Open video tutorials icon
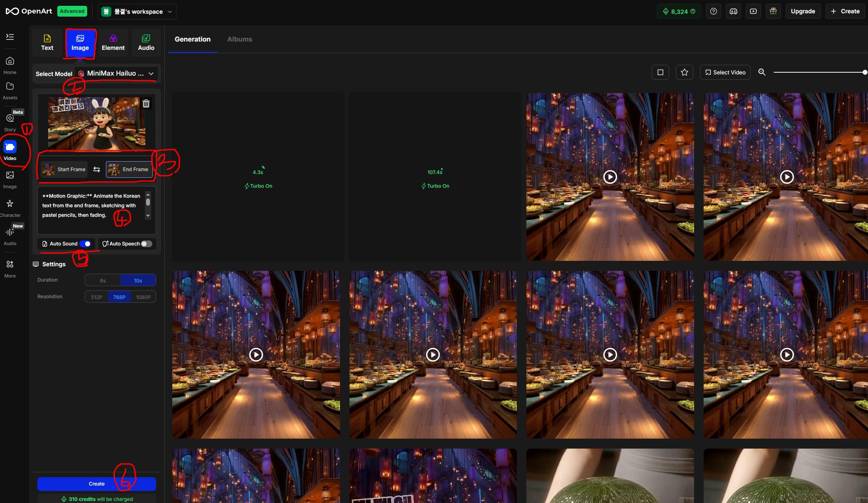The image size is (868, 503). tap(753, 11)
